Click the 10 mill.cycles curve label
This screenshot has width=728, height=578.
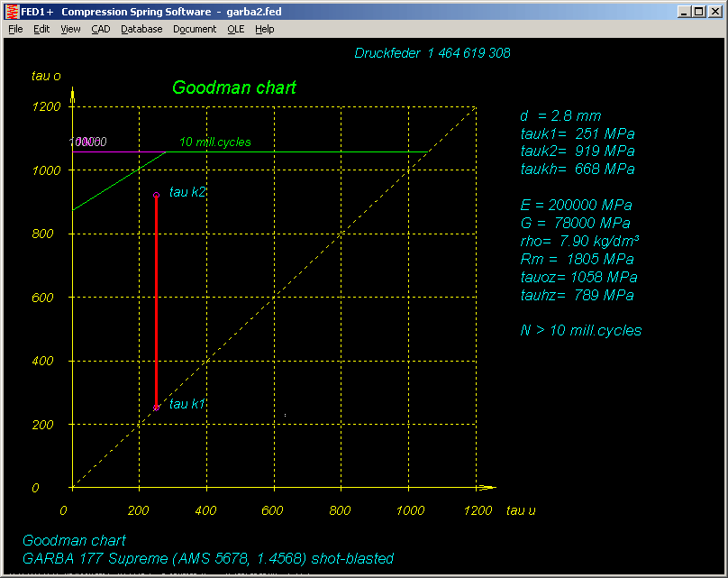tap(214, 142)
